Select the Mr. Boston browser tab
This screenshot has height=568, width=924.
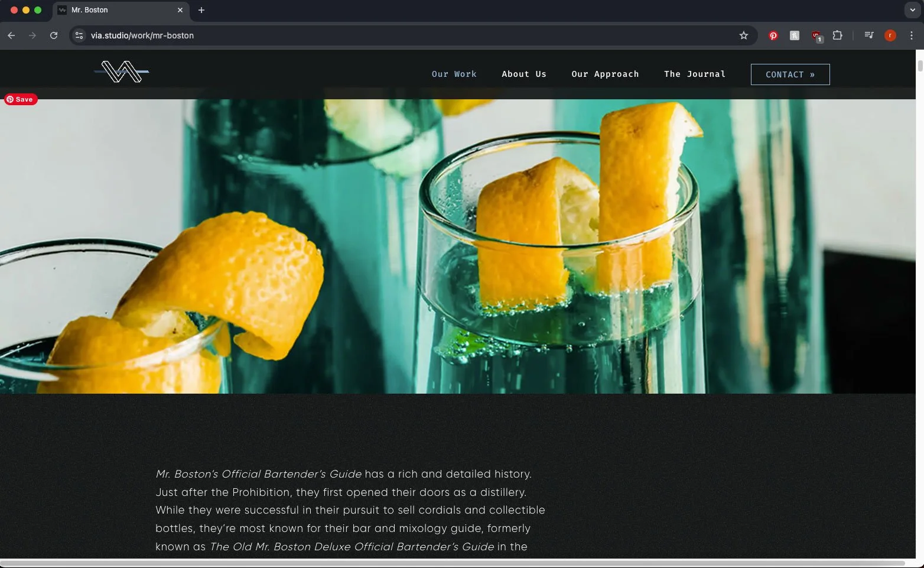(x=121, y=10)
